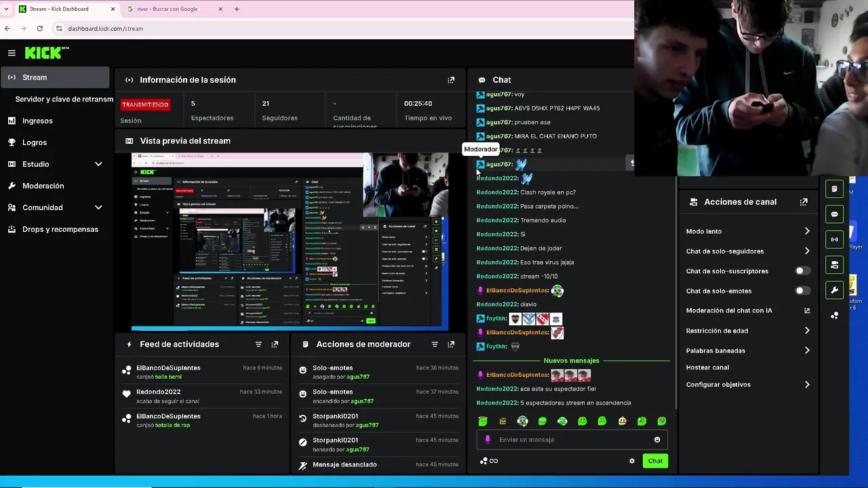Viewport: 868px width, 488px height.
Task: Pop out the Feed de actividades panel
Action: coord(275,344)
